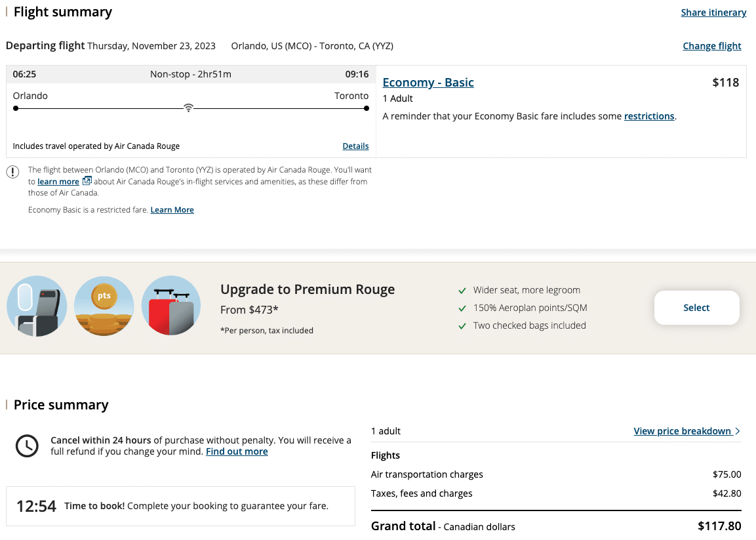Click Find out more about cancellation
Screen dimensions: 756x540
pyautogui.click(x=237, y=451)
